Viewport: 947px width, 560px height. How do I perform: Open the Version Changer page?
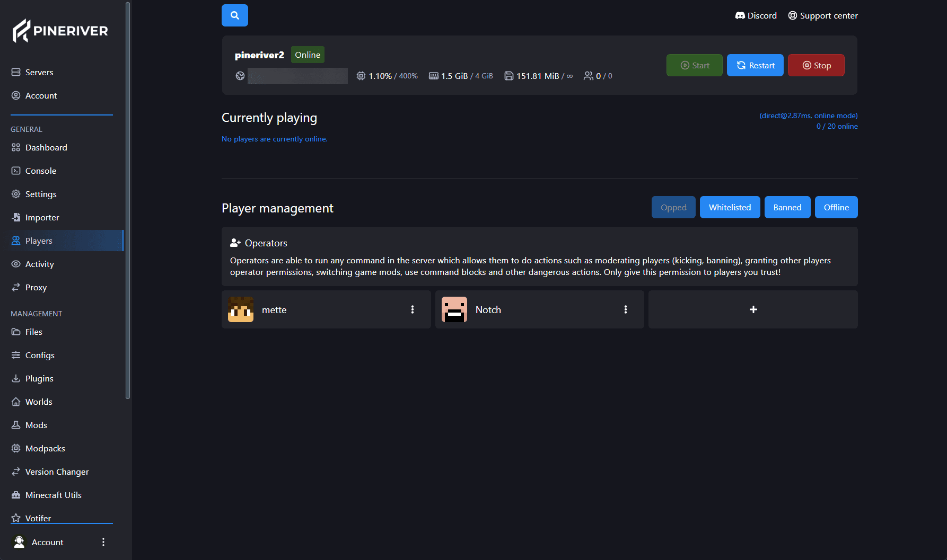[62, 472]
